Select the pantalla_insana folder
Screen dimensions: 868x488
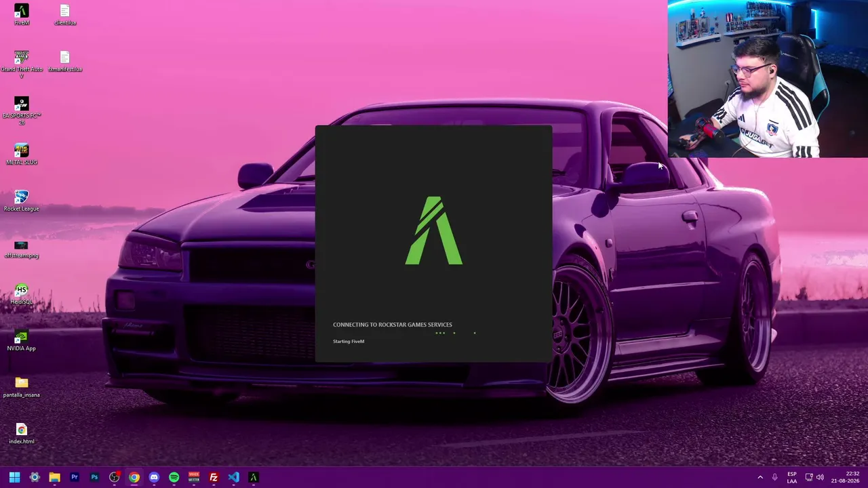pos(22,388)
